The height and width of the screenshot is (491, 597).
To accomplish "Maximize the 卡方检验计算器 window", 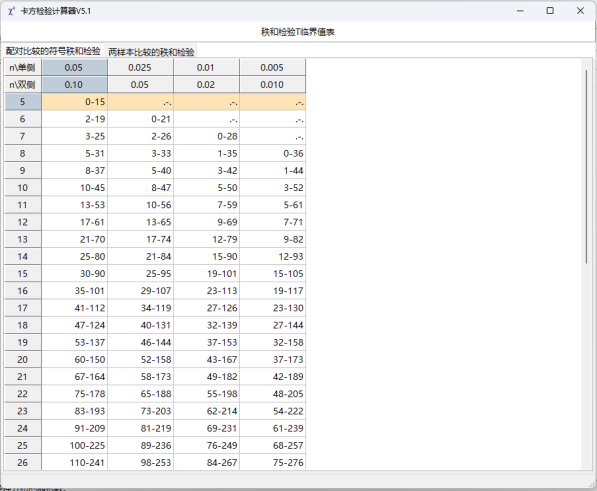I will click(550, 11).
